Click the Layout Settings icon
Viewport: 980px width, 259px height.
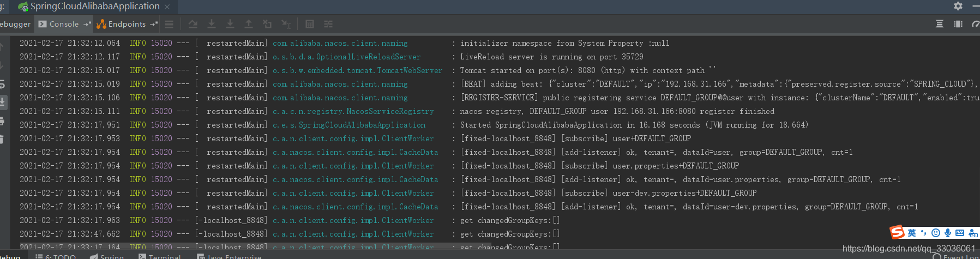958,24
